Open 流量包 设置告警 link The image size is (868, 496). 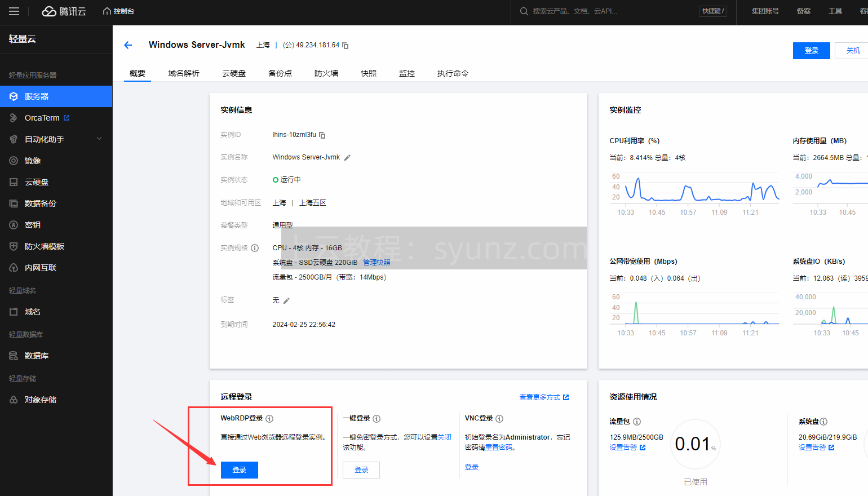pos(627,448)
